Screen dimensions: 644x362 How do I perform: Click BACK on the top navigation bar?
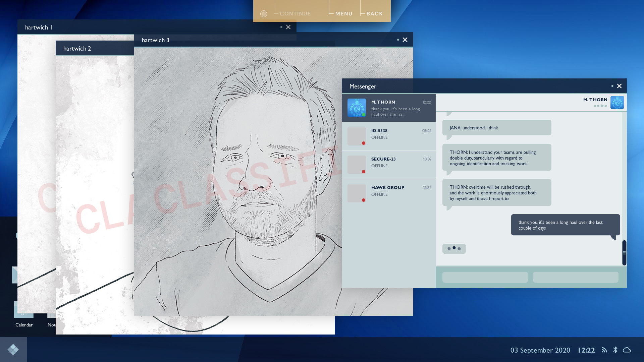tap(374, 14)
